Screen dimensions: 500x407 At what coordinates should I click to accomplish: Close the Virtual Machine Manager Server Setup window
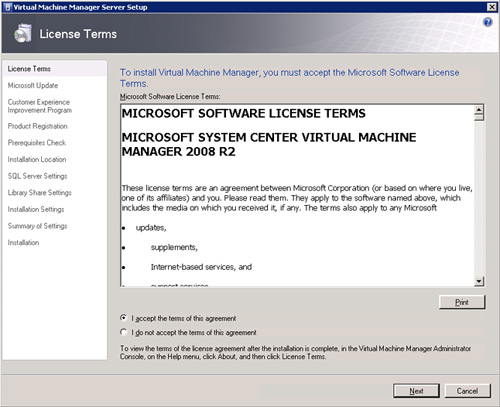coord(492,7)
